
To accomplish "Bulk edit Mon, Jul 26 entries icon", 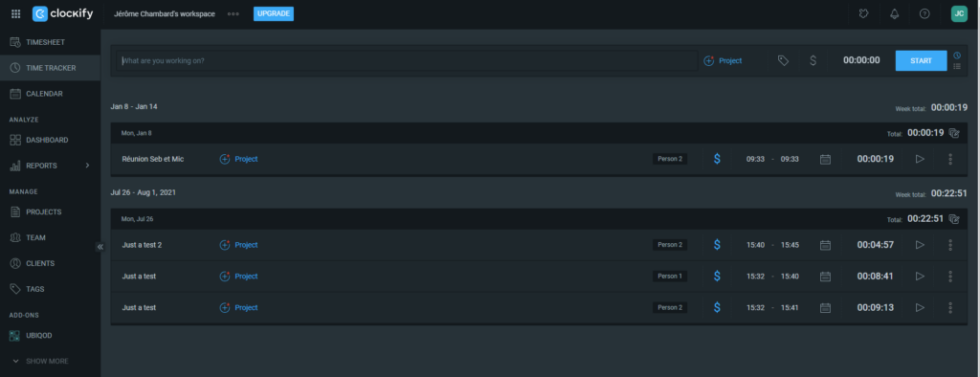I will tap(954, 219).
